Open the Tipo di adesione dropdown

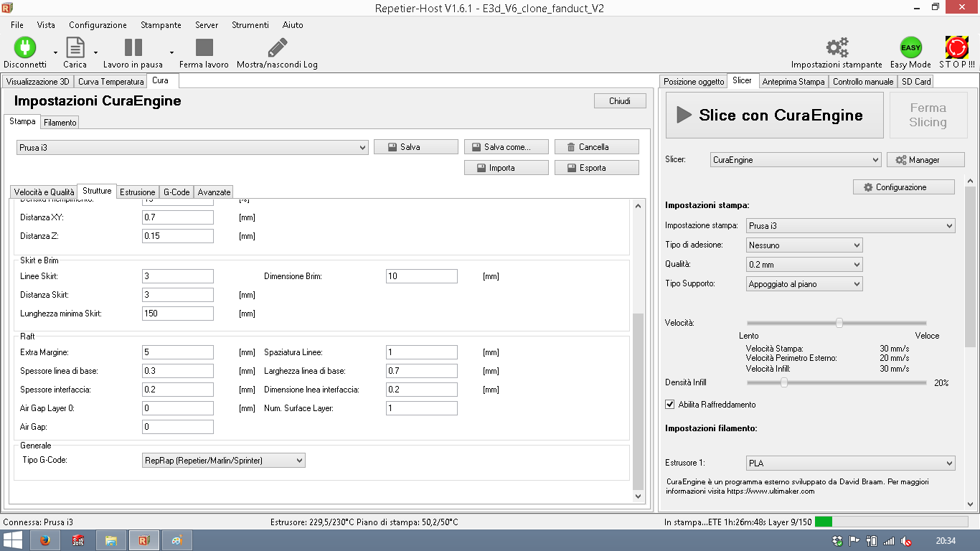(x=804, y=245)
